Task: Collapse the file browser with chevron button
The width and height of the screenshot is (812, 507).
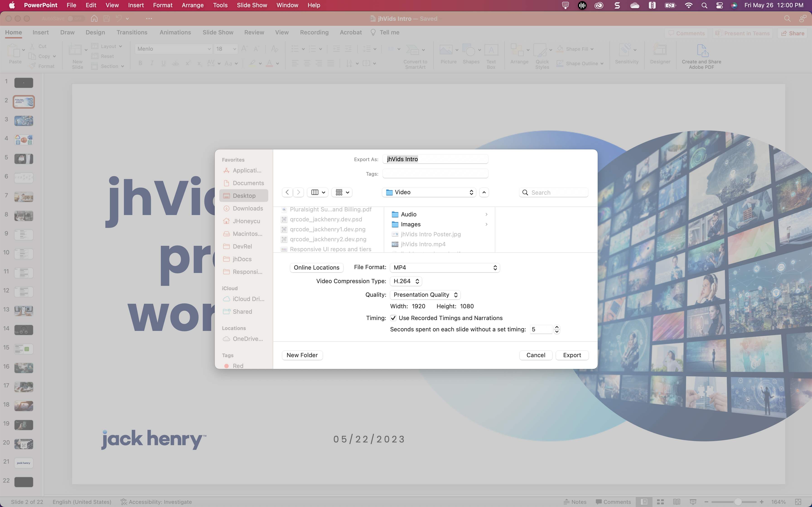Action: (484, 192)
